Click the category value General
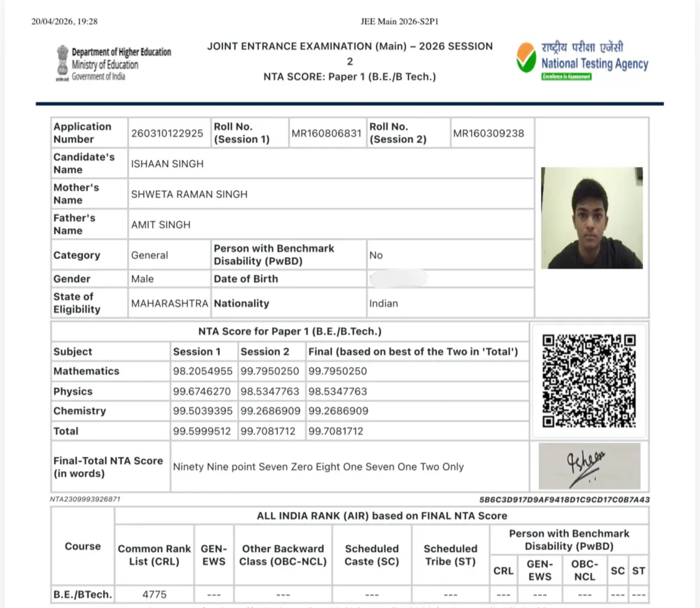Viewport: 700px width, 608px height. click(150, 255)
